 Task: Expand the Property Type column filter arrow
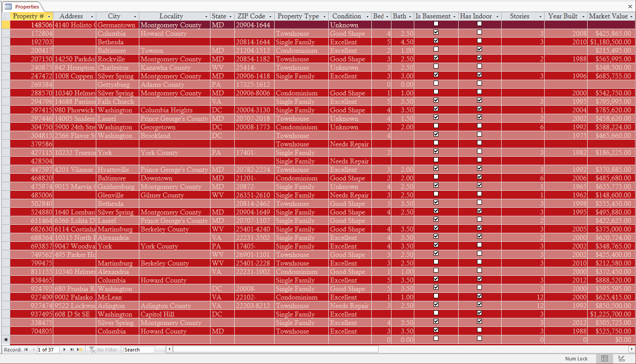click(324, 17)
